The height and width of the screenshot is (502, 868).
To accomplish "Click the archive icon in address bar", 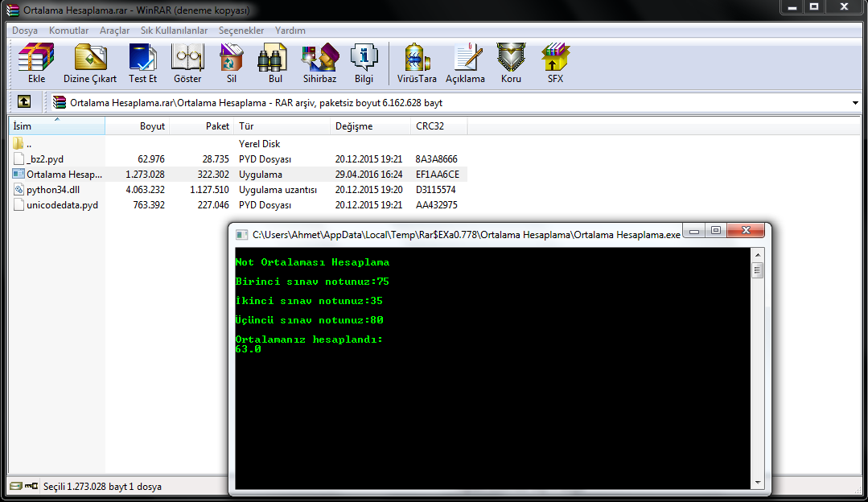I will (60, 102).
